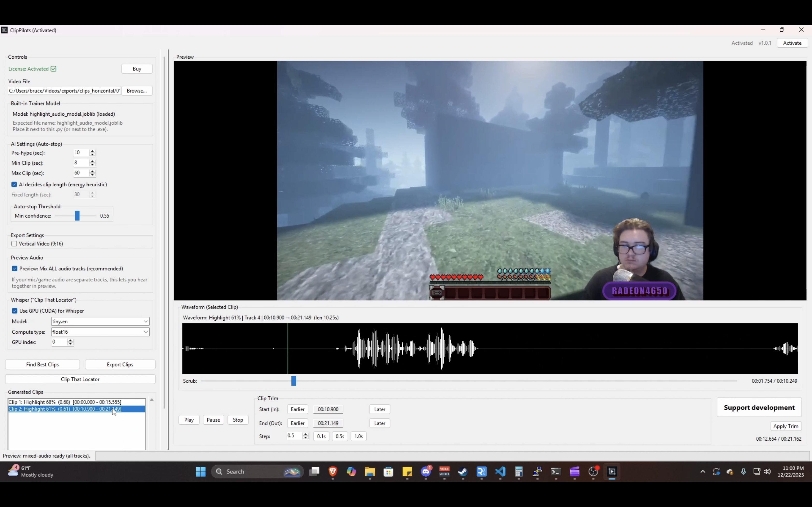
Task: Increase Pre-hype seconds with up arrow
Action: [92, 151]
